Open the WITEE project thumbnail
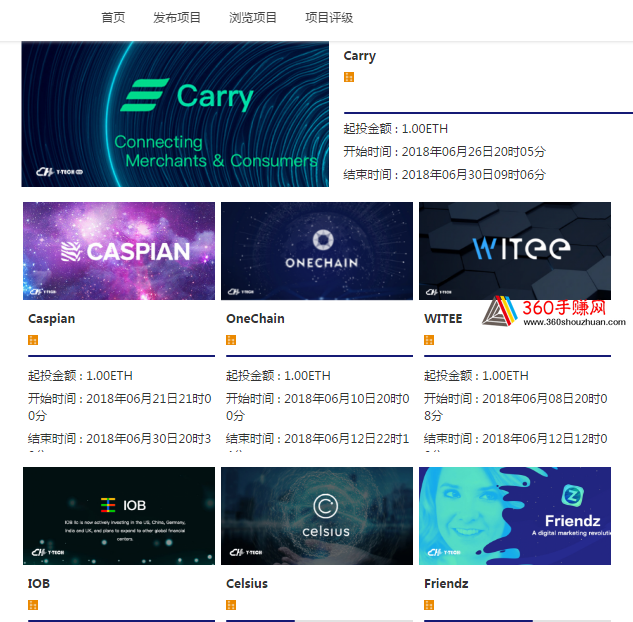The image size is (633, 622). point(515,251)
